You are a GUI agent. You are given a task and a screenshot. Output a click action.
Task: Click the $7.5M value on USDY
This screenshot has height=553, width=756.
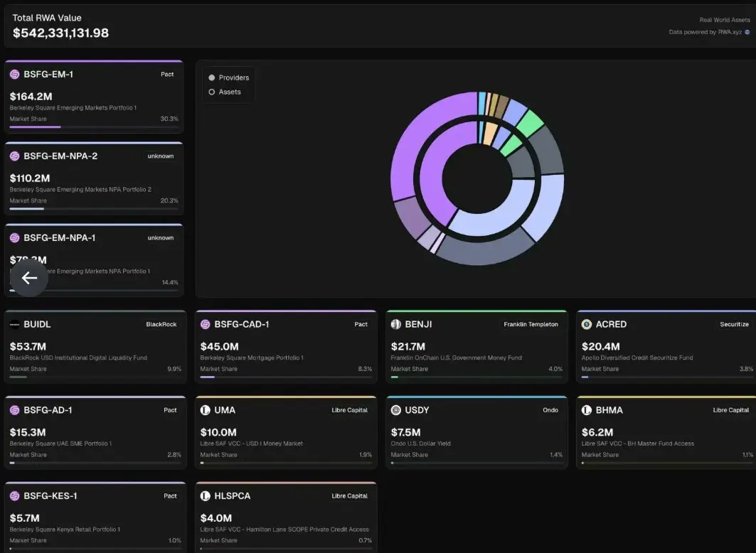[x=405, y=432]
